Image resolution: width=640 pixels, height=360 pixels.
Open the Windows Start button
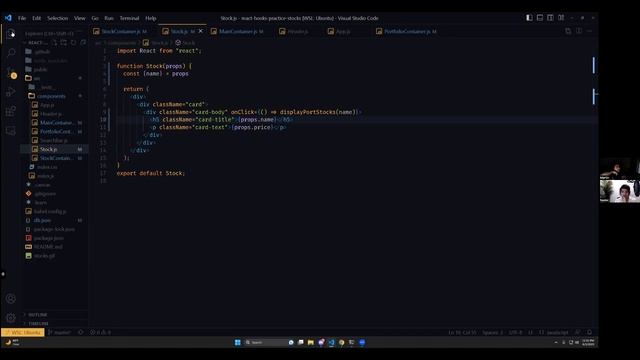[238, 342]
